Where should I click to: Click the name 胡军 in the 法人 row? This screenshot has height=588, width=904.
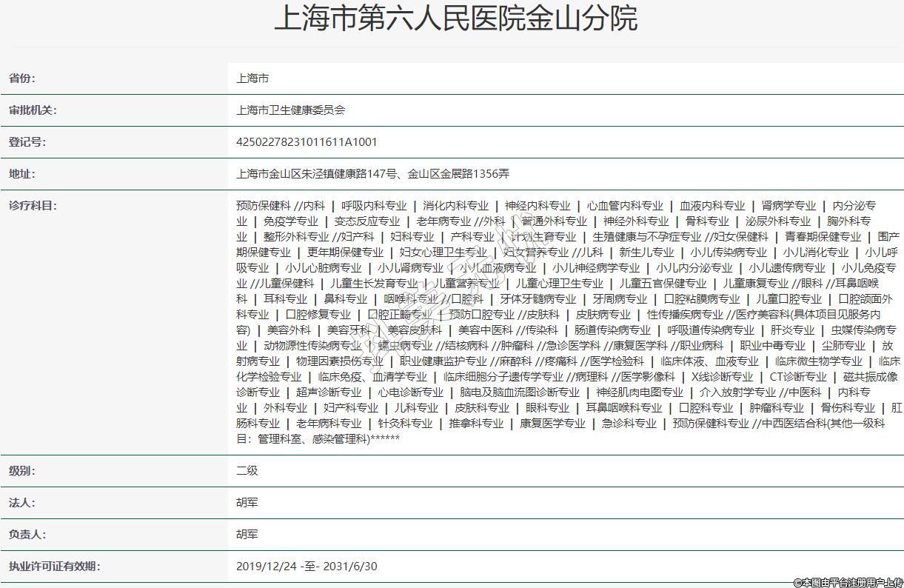[x=247, y=503]
